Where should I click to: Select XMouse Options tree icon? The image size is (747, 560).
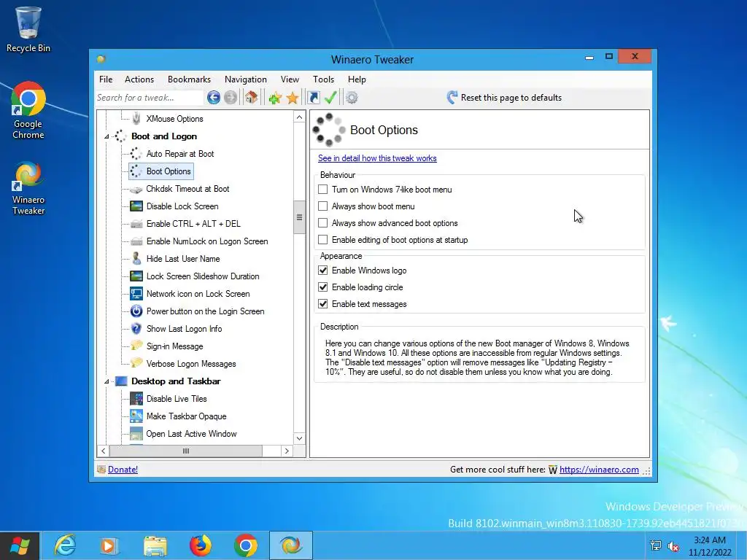[136, 118]
